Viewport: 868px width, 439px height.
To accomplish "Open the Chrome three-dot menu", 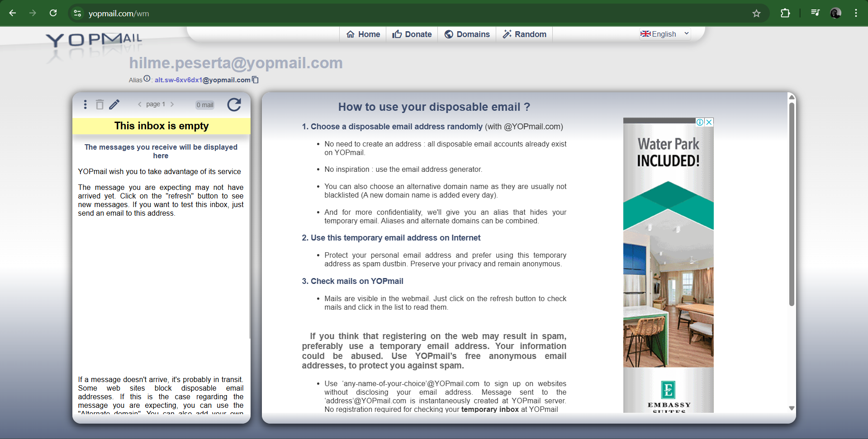I will (x=856, y=13).
